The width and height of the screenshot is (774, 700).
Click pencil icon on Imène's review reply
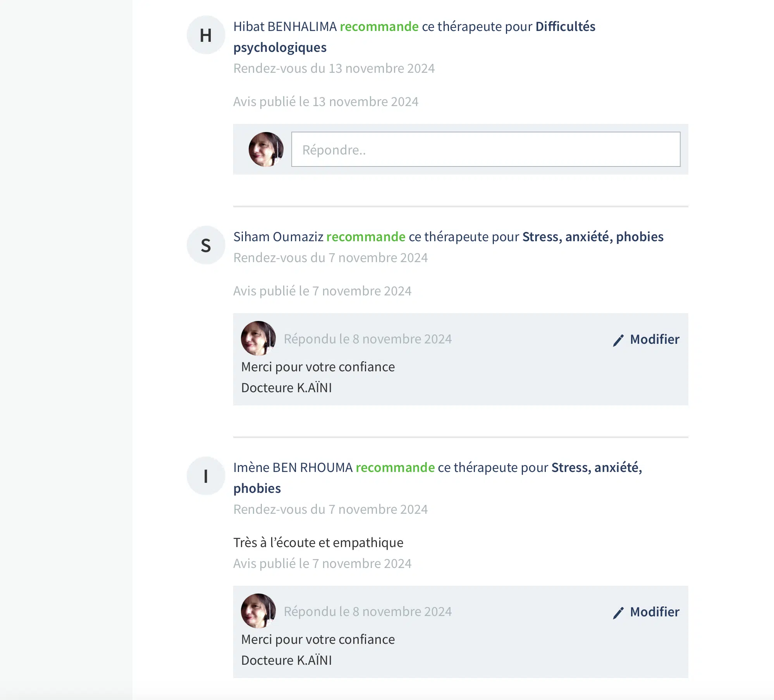(618, 612)
